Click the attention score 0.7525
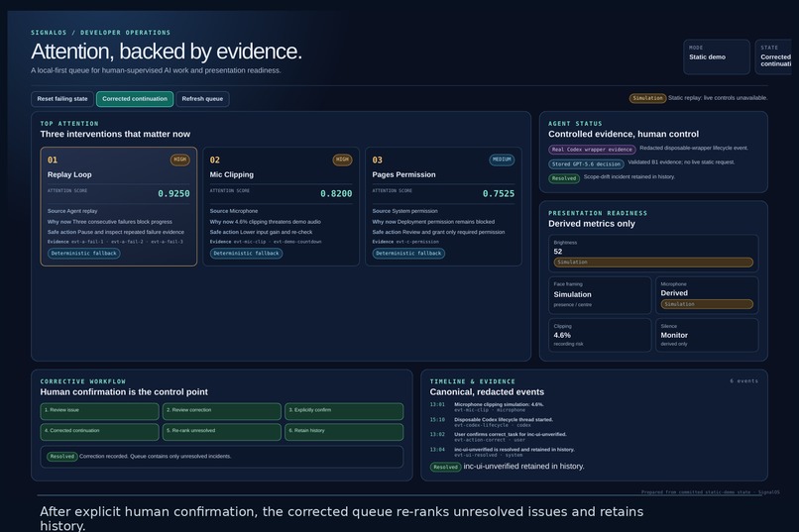The height and width of the screenshot is (532, 799). [x=499, y=193]
